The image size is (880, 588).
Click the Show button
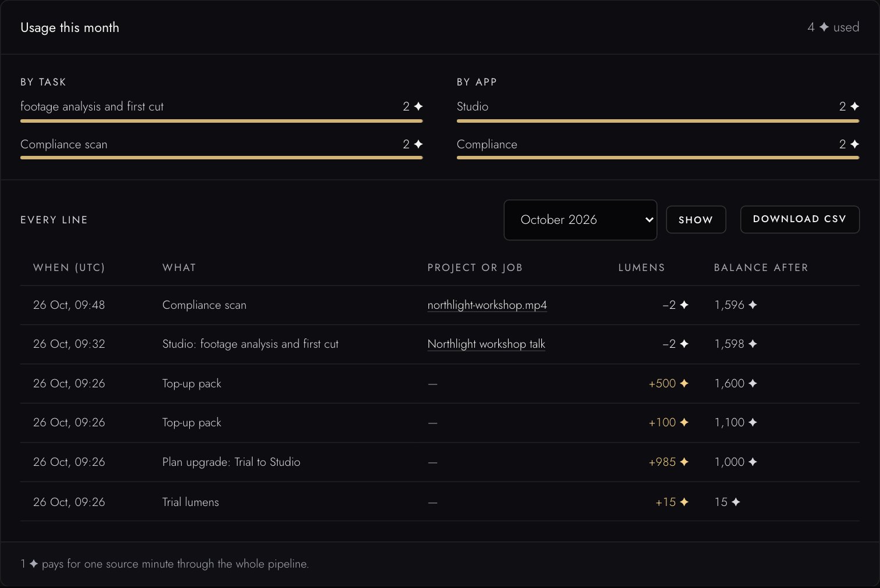(x=696, y=220)
